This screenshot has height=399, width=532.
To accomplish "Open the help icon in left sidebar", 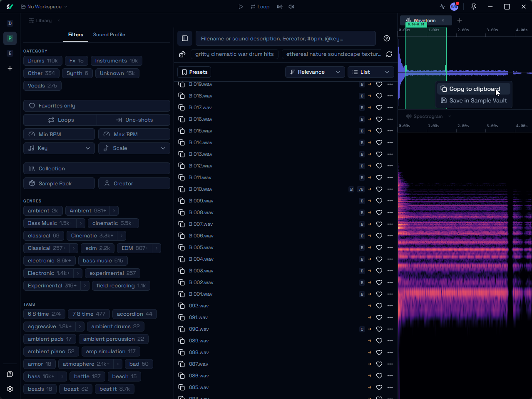I will 10,374.
